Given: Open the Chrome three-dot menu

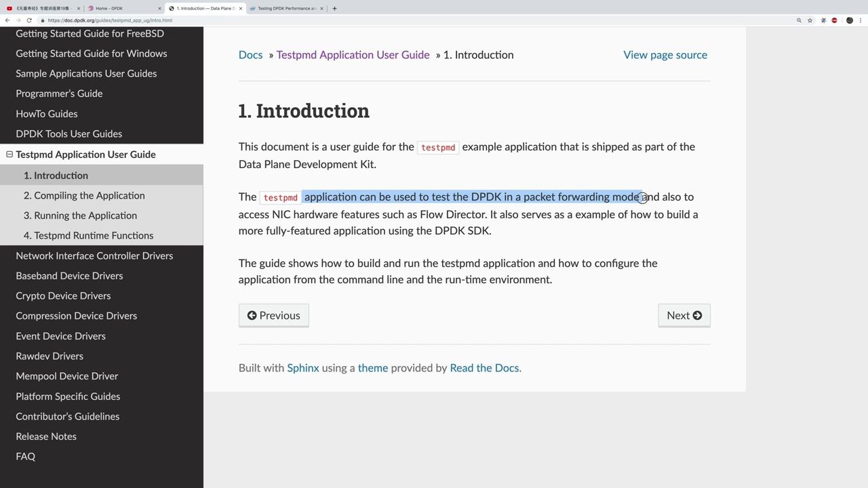Looking at the screenshot, I should tap(861, 20).
